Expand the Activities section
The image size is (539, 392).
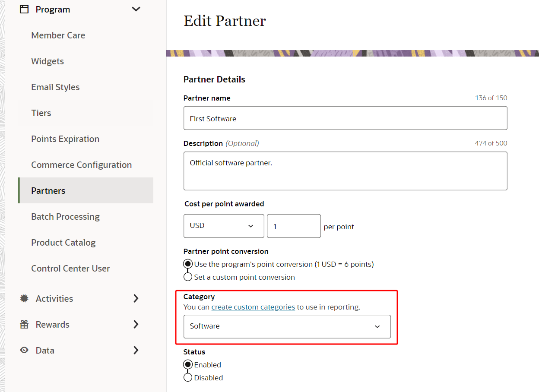click(136, 298)
